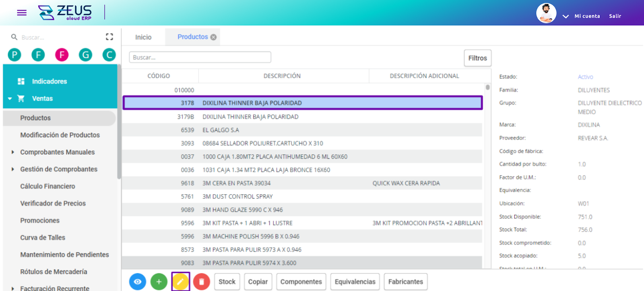Toggle fullscreen expand icon
644x291 pixels.
(x=109, y=37)
